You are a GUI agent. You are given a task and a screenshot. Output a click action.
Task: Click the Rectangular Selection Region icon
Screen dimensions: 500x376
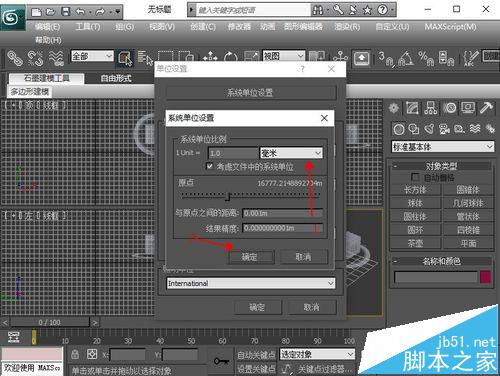coord(165,56)
